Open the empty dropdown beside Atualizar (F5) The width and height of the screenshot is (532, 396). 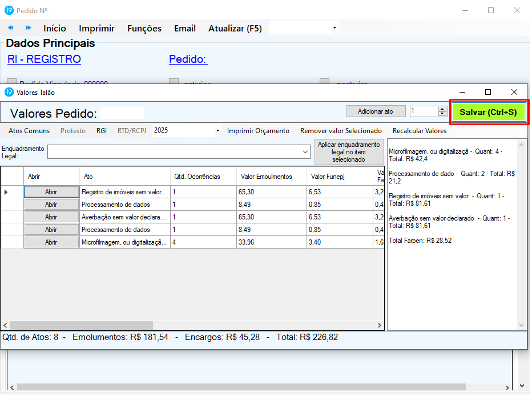334,28
